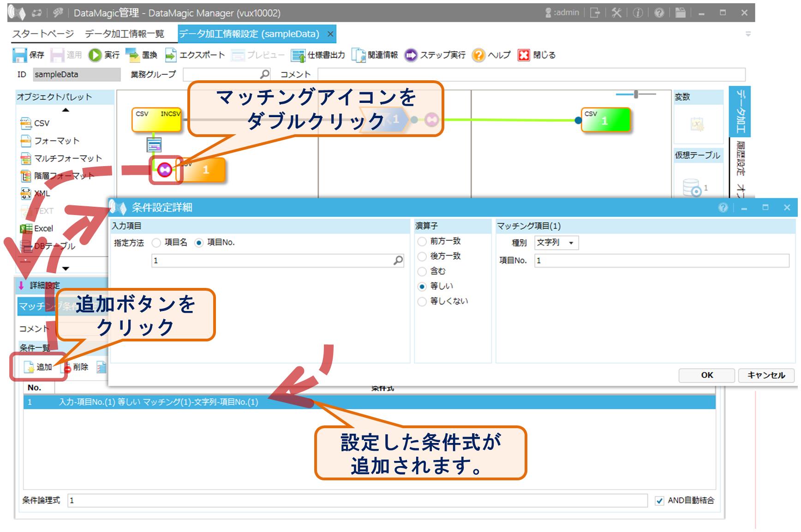Open the tab list dropdown at right

[748, 34]
